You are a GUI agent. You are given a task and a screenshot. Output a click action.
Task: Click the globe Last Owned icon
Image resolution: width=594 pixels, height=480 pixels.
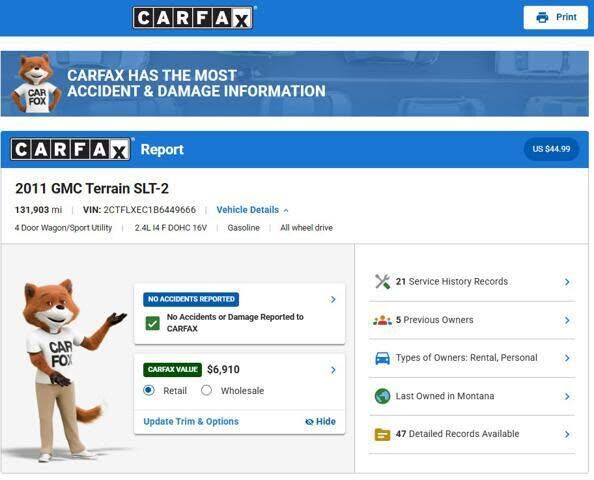382,396
